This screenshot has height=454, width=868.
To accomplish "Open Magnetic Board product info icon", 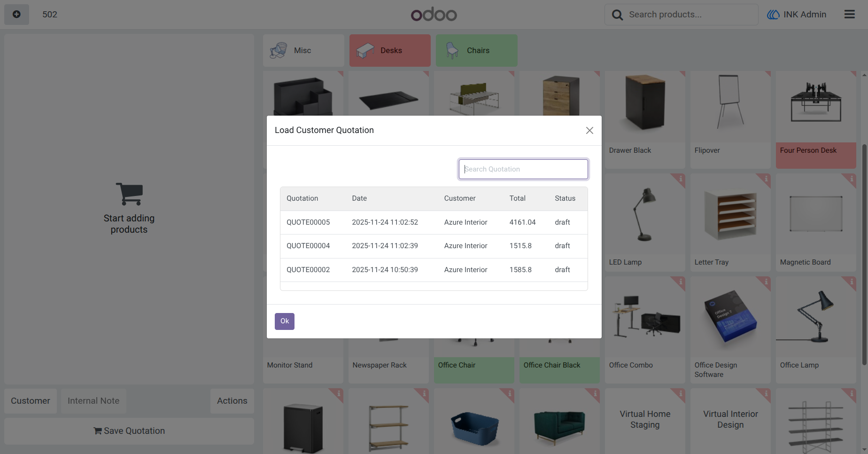I will (x=852, y=179).
